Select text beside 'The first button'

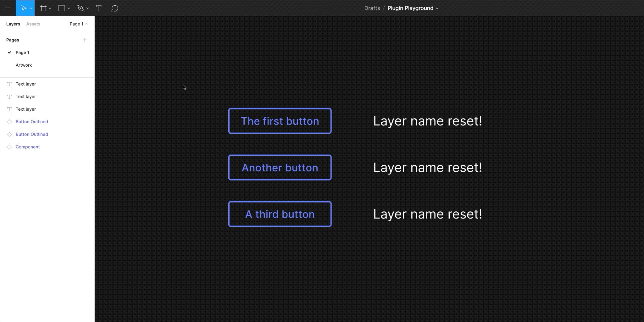click(x=428, y=121)
